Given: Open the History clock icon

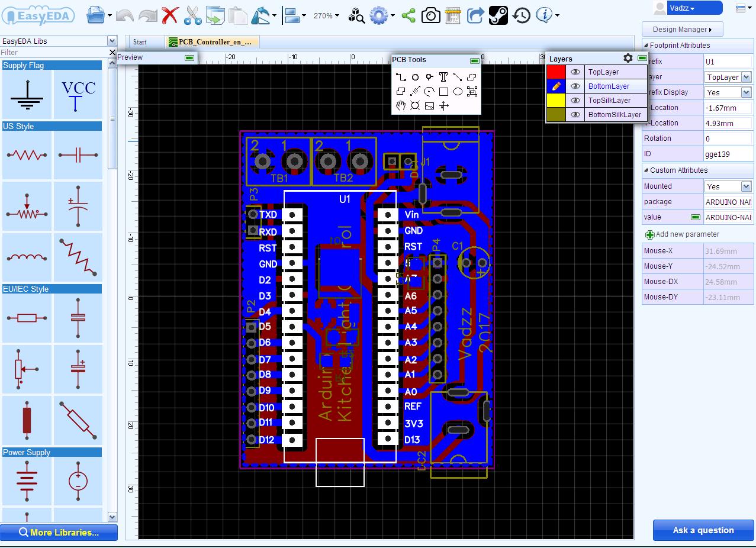Looking at the screenshot, I should click(521, 15).
